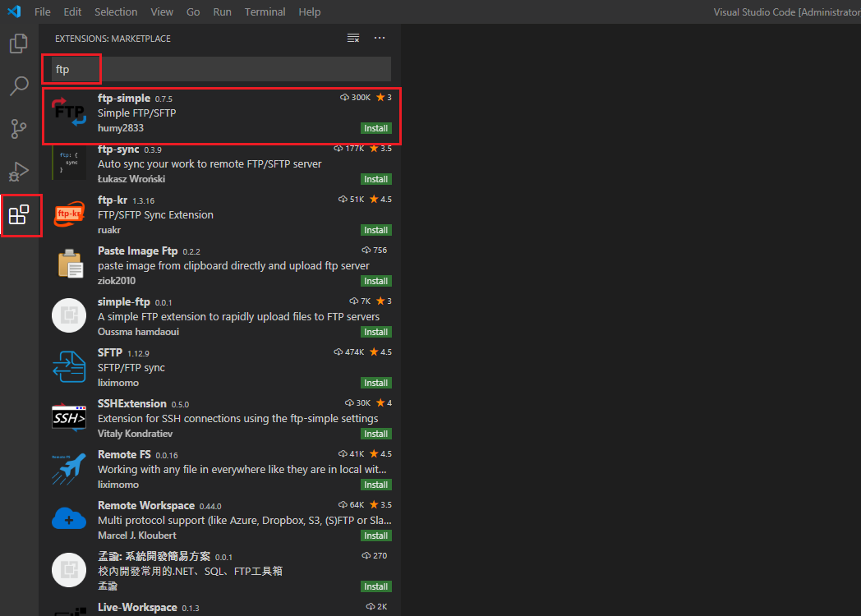The width and height of the screenshot is (861, 616).
Task: Open Extensions panel more actions menu
Action: tap(380, 38)
